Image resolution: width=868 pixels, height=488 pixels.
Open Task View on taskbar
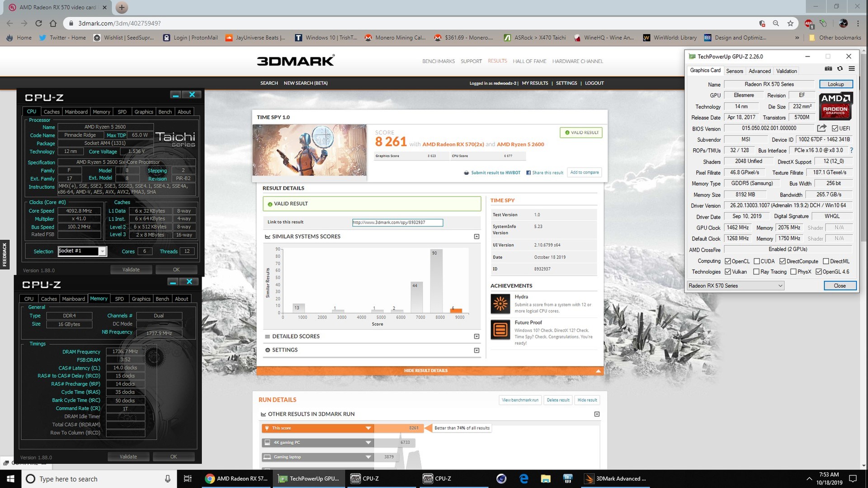tap(188, 479)
